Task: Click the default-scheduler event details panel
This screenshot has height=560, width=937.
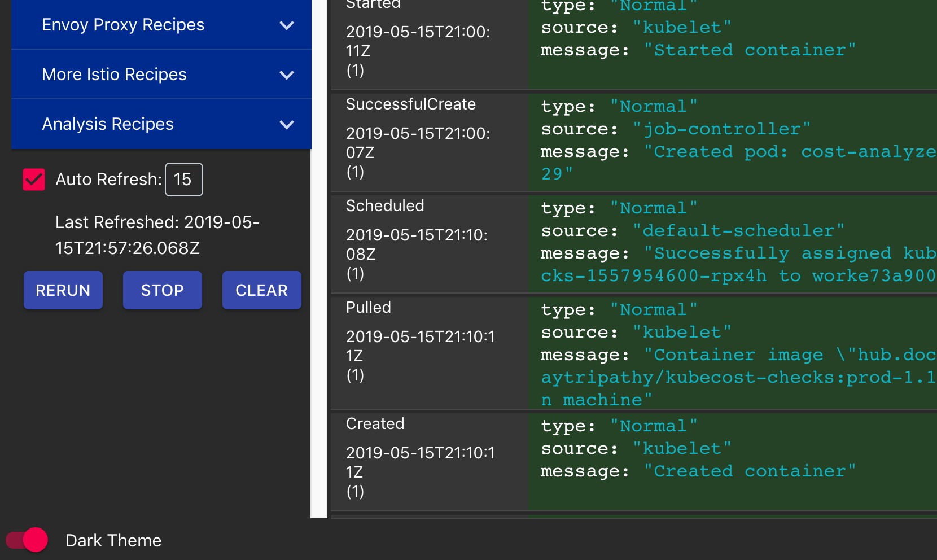Action: click(733, 244)
